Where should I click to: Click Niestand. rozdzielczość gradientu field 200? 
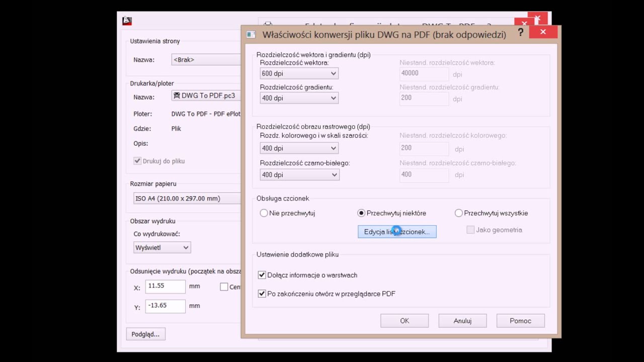click(424, 98)
